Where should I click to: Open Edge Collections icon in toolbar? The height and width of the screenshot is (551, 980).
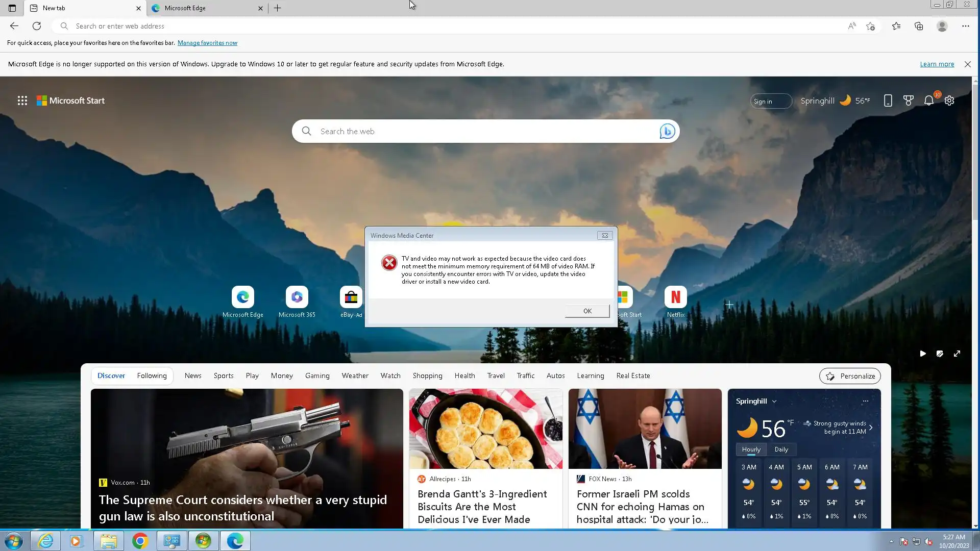919,26
